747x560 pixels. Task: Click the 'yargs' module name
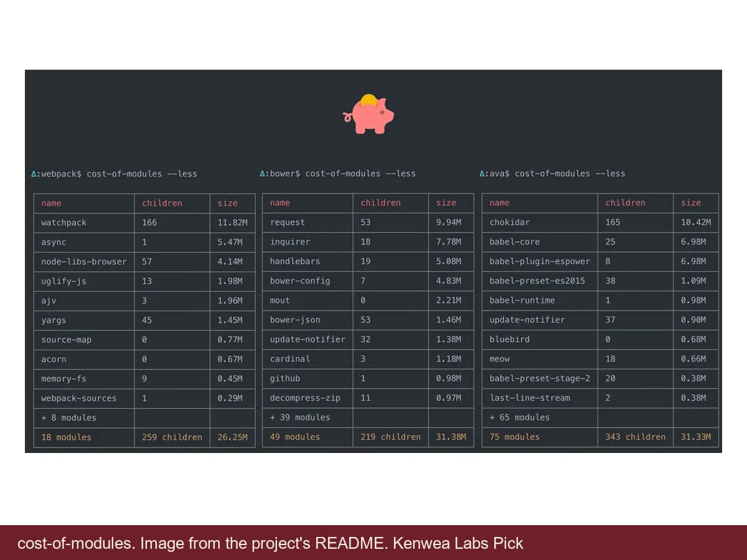54,320
